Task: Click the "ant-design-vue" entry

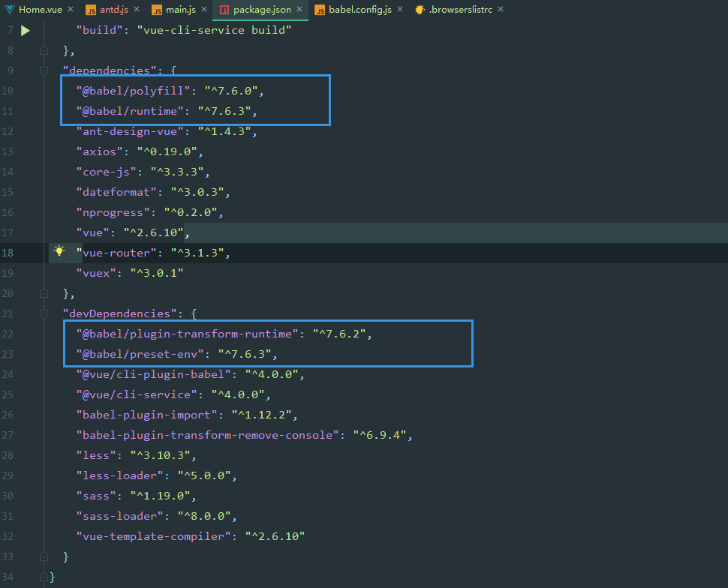Action: pyautogui.click(x=130, y=131)
